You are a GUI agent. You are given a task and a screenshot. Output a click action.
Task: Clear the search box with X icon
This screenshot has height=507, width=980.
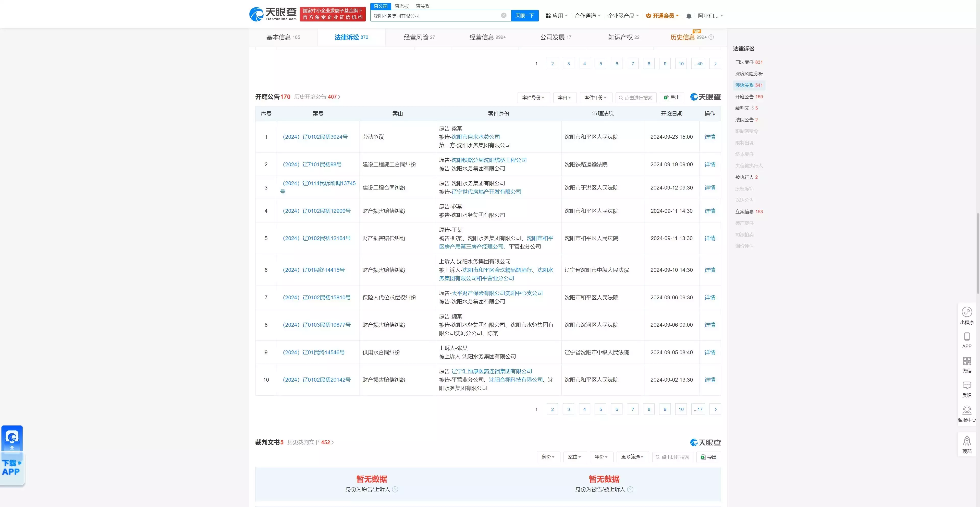[x=503, y=16]
